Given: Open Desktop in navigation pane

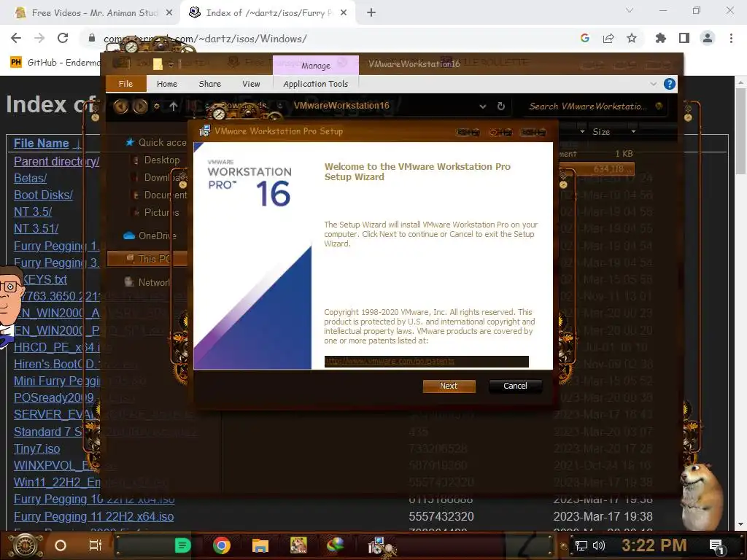Looking at the screenshot, I should point(161,160).
